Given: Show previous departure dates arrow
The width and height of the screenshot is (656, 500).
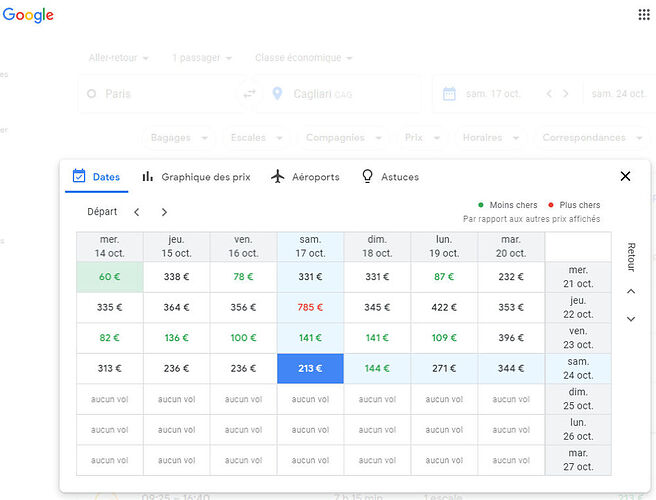Looking at the screenshot, I should (136, 212).
